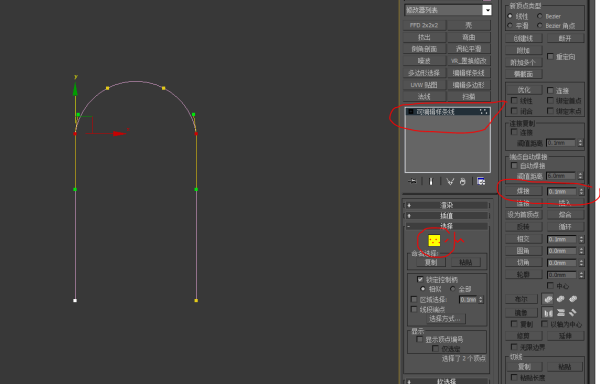Click the green Y-axis arrow of the gizmo
Viewport: 600px width, 384px height.
(75, 89)
